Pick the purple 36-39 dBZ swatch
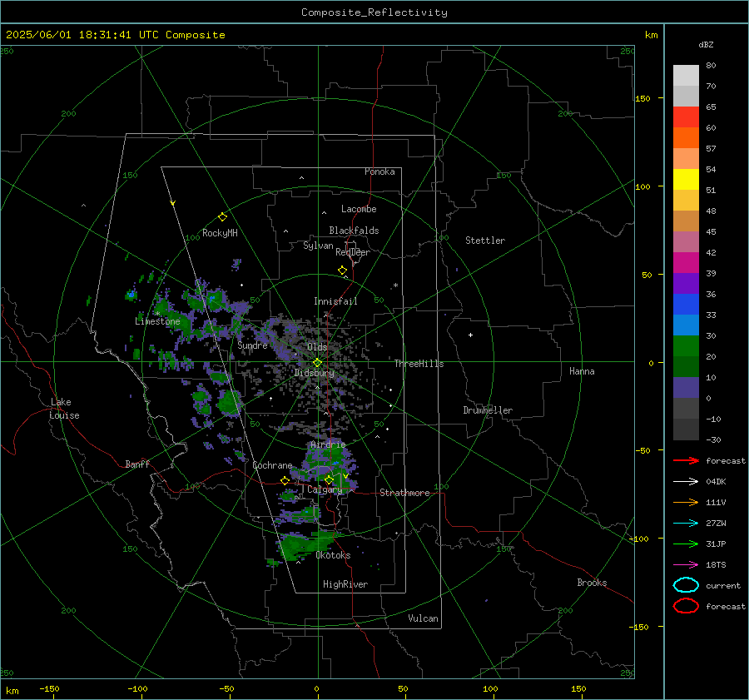 click(x=686, y=284)
